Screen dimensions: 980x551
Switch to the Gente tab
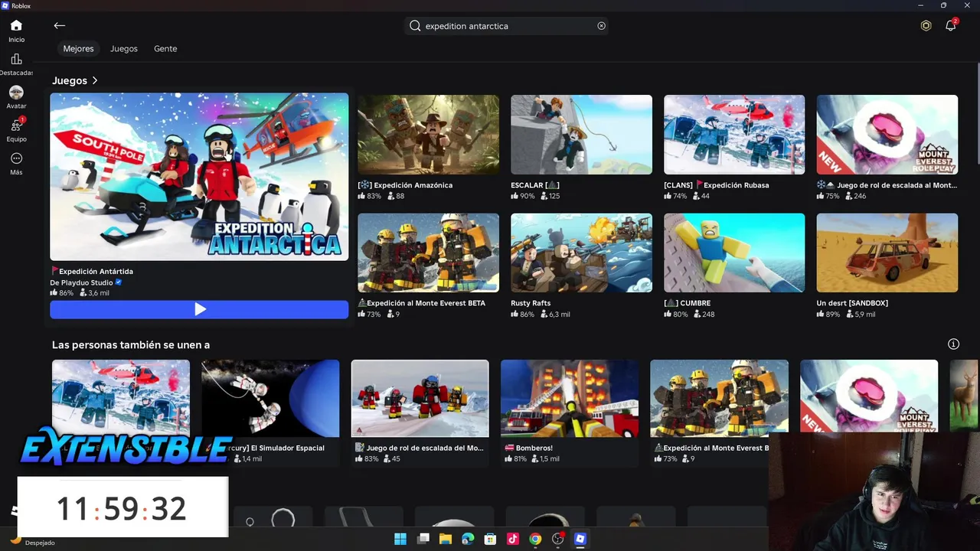(165, 49)
